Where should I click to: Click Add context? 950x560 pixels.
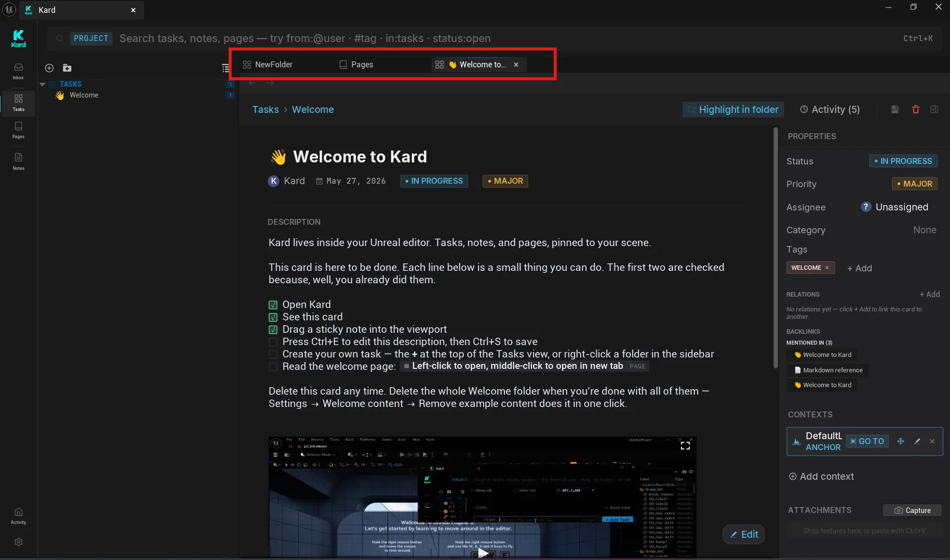(x=821, y=476)
